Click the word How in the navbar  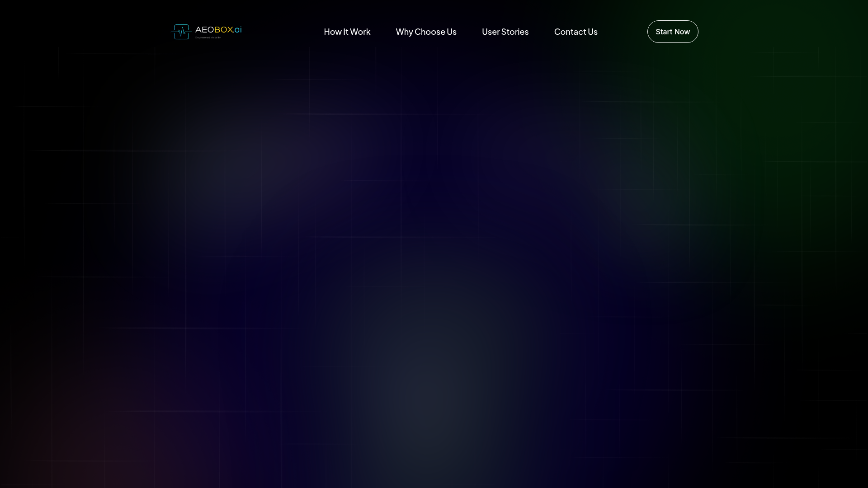(x=332, y=32)
